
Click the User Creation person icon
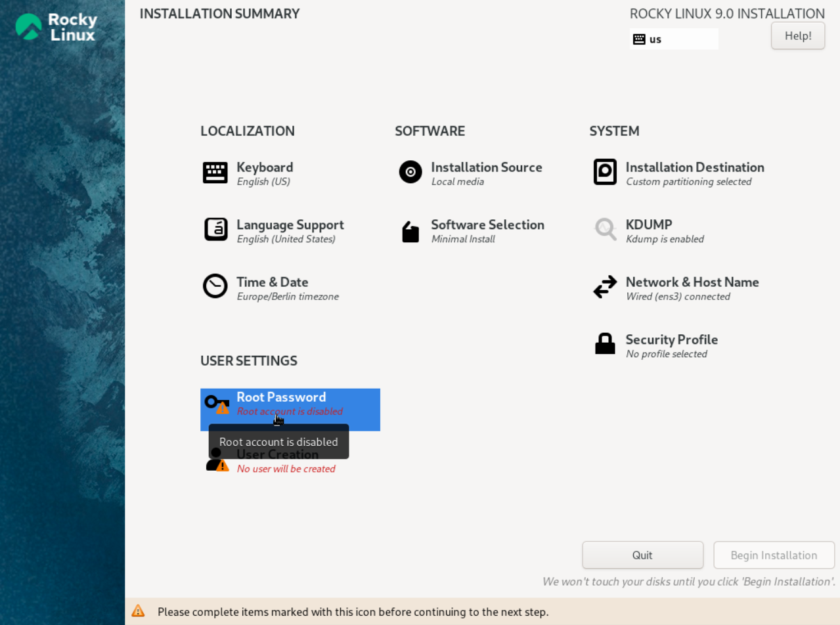(217, 460)
